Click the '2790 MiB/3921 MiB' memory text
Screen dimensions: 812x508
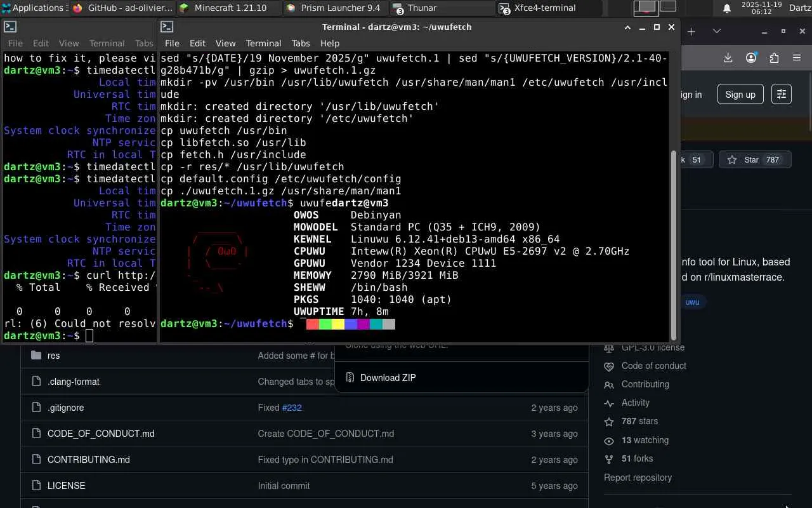405,276
